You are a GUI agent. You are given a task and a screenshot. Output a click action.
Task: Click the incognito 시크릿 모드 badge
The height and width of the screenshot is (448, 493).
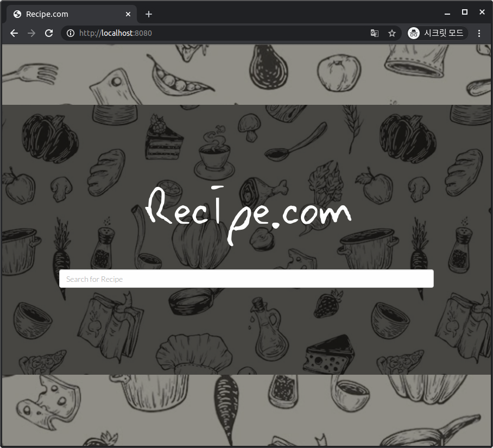coord(438,33)
